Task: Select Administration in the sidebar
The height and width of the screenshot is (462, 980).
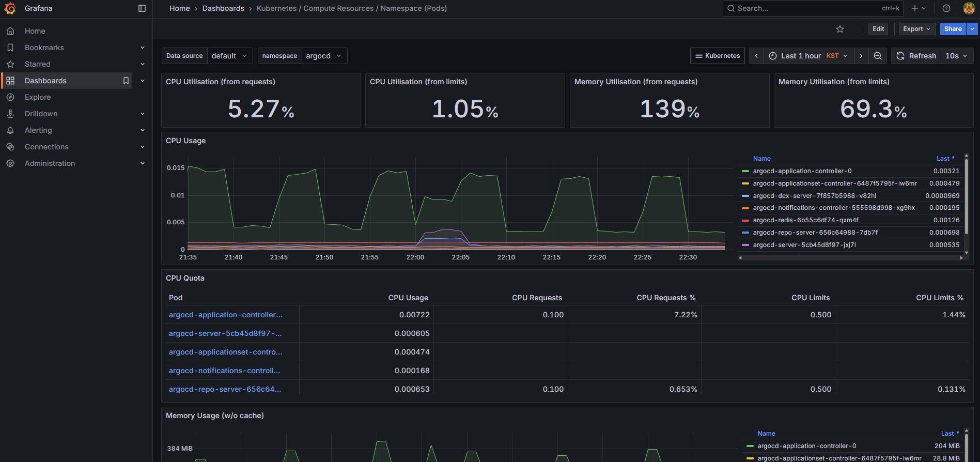Action: coord(50,163)
